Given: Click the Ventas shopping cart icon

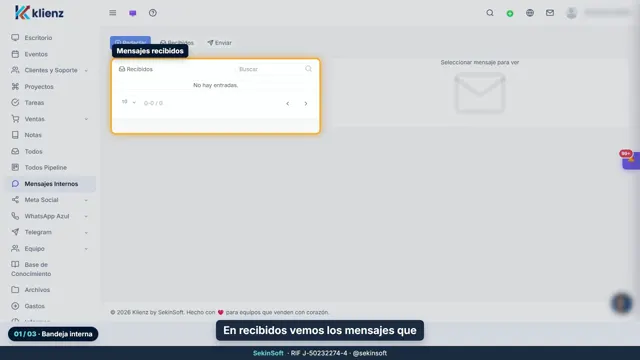Looking at the screenshot, I should tap(15, 119).
